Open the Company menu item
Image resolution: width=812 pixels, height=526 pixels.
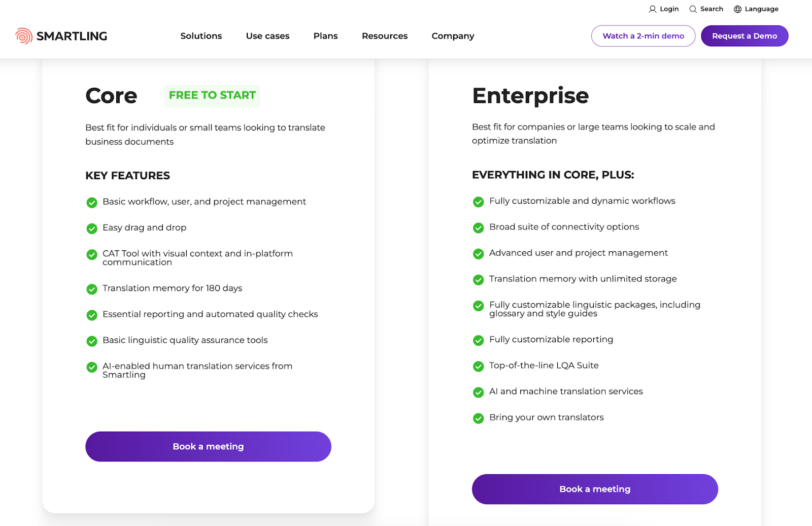[453, 36]
